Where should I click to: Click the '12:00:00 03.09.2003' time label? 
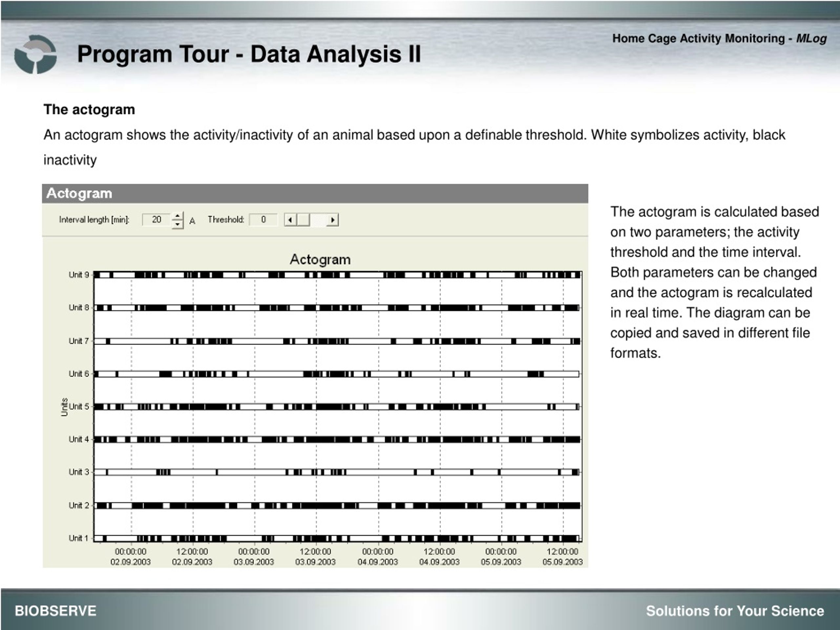pyautogui.click(x=316, y=556)
